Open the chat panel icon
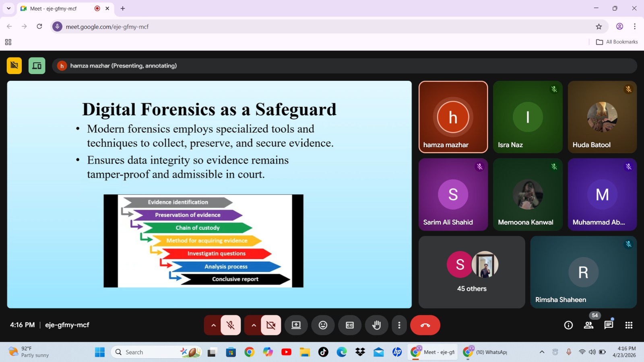Screen dimensions: 644x362 609,325
